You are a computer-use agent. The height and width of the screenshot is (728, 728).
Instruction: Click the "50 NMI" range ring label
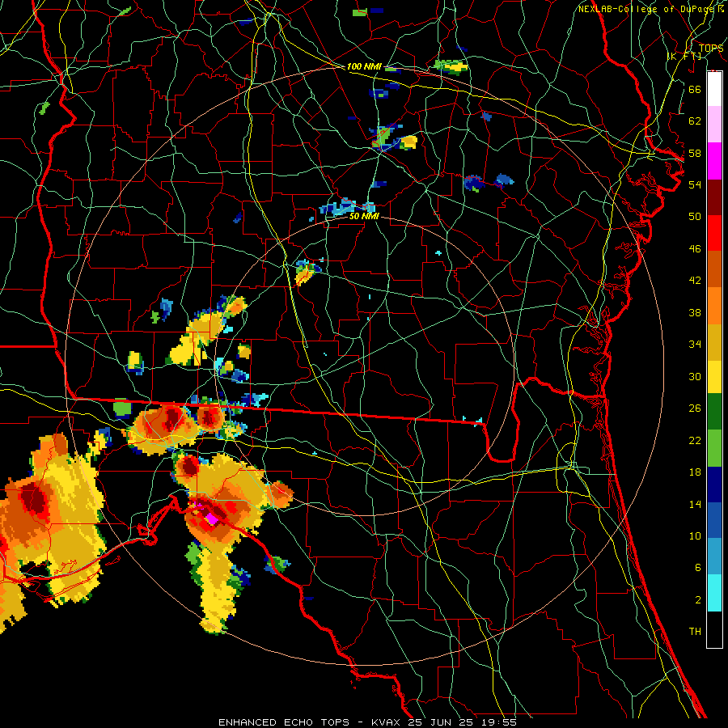pos(364,216)
